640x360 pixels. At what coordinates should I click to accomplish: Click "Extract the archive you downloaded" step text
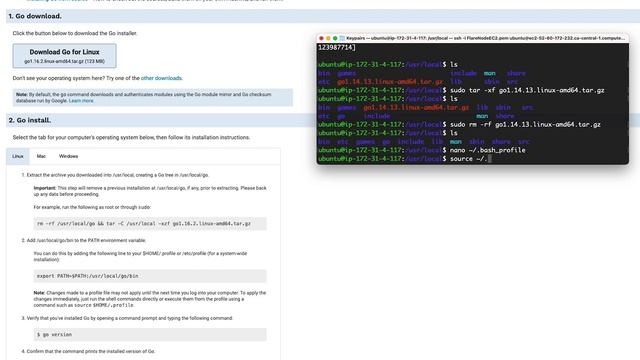click(x=118, y=175)
